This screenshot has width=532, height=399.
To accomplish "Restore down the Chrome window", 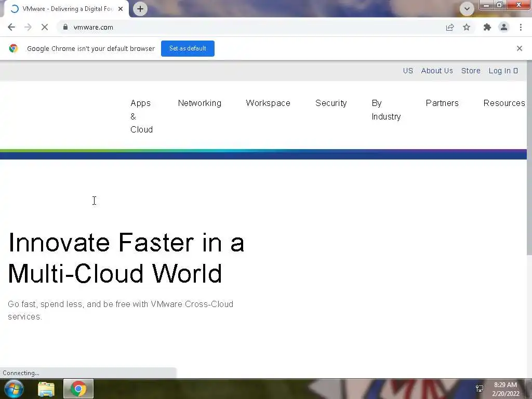I will (x=499, y=5).
